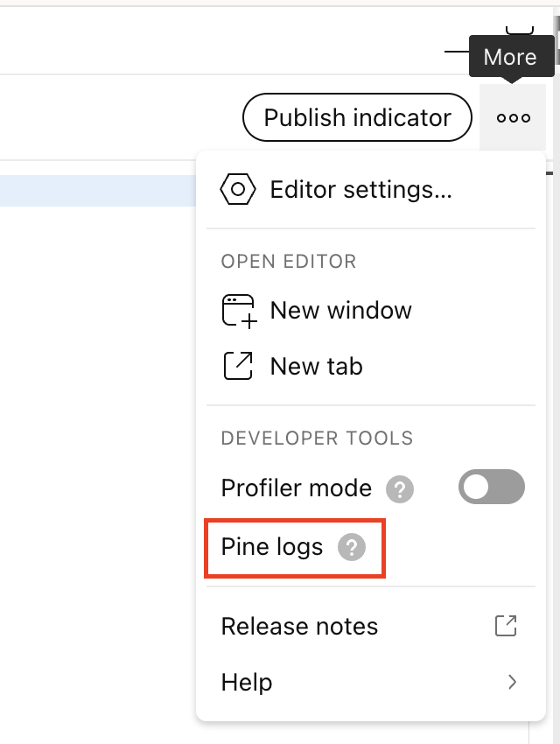
Task: Click the More tooltip label
Action: tap(509, 58)
